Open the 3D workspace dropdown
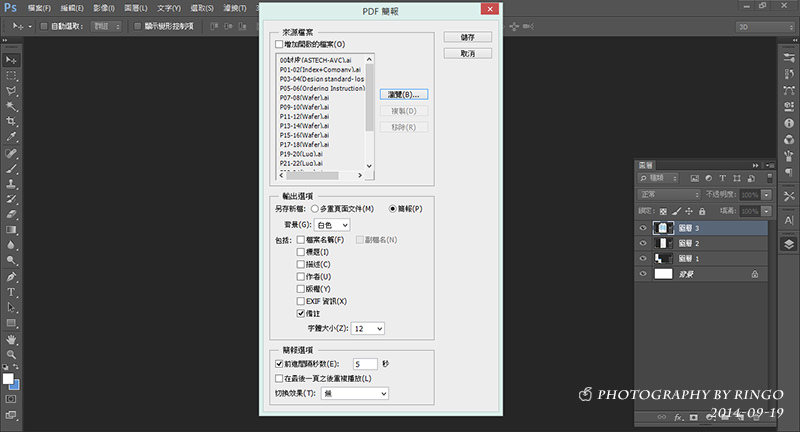 (x=765, y=27)
